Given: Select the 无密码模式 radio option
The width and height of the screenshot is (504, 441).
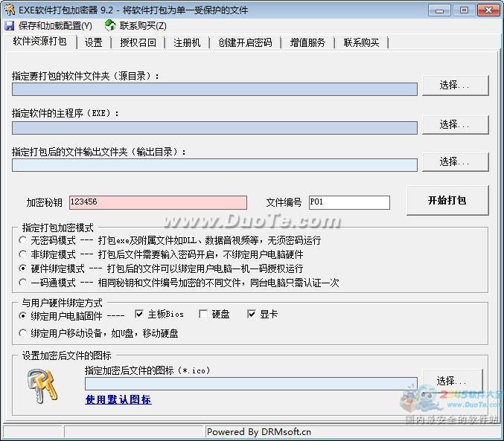Looking at the screenshot, I should (x=24, y=241).
